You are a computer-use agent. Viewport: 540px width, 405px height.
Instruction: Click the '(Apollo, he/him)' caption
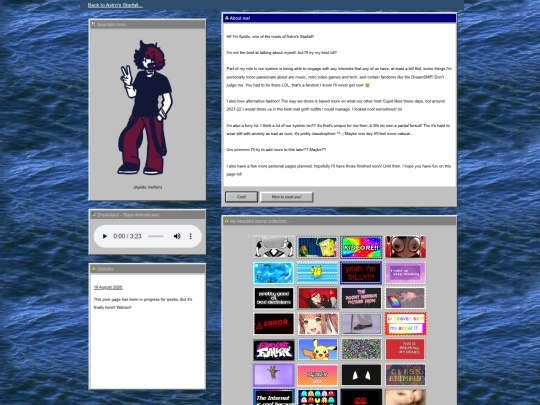(147, 187)
